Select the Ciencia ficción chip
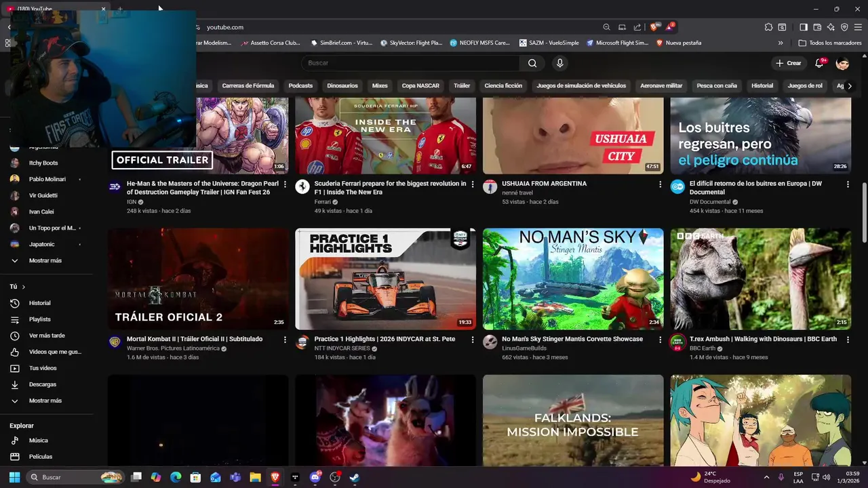The height and width of the screenshot is (488, 868). pyautogui.click(x=503, y=86)
